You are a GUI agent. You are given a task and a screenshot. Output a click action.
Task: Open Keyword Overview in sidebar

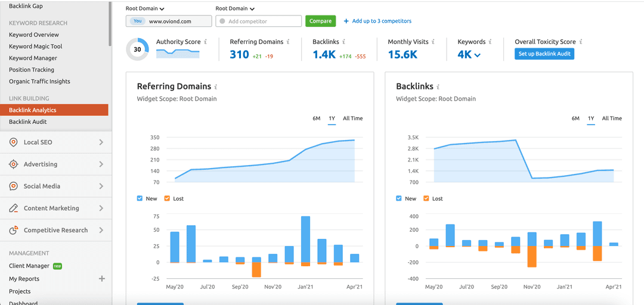click(34, 35)
